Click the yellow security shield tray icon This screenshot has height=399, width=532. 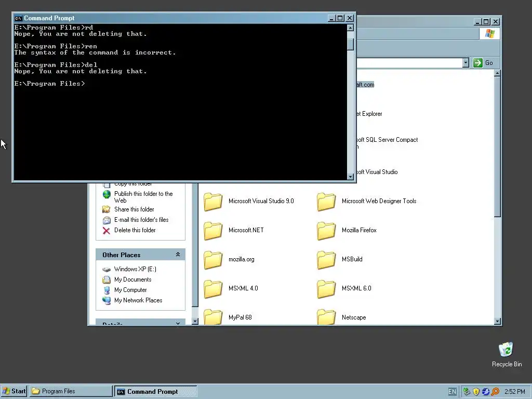point(476,392)
